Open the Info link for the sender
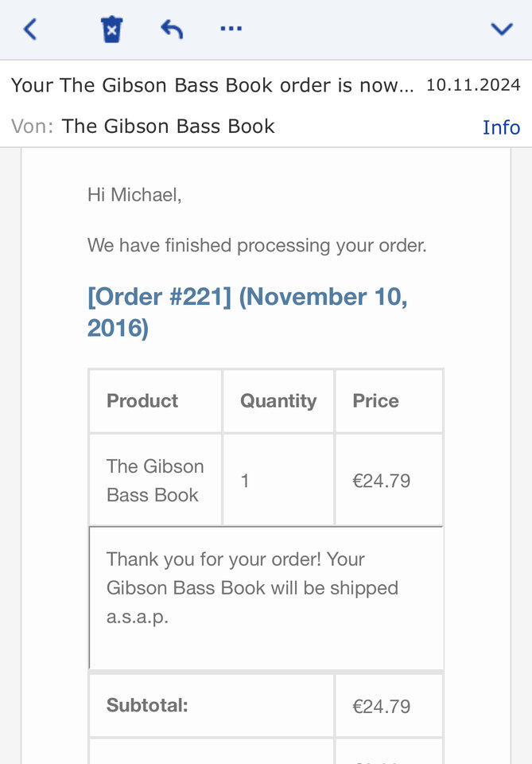The width and height of the screenshot is (532, 764). [501, 127]
